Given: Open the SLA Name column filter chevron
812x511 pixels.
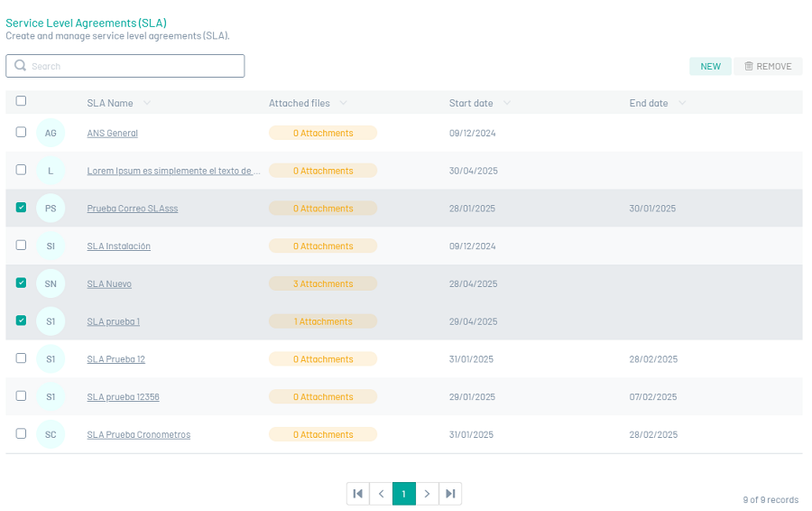Looking at the screenshot, I should coord(147,104).
